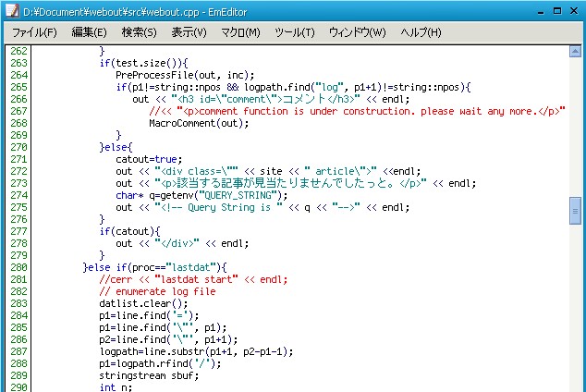Open the ファイル(F) menu
Viewport: 586px width, 392px height.
(34, 32)
